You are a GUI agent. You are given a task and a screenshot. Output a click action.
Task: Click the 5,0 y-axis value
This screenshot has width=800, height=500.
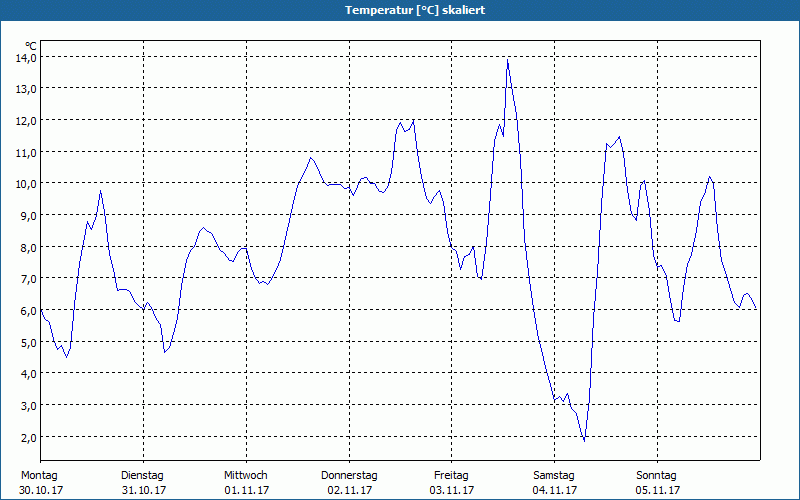pos(29,343)
